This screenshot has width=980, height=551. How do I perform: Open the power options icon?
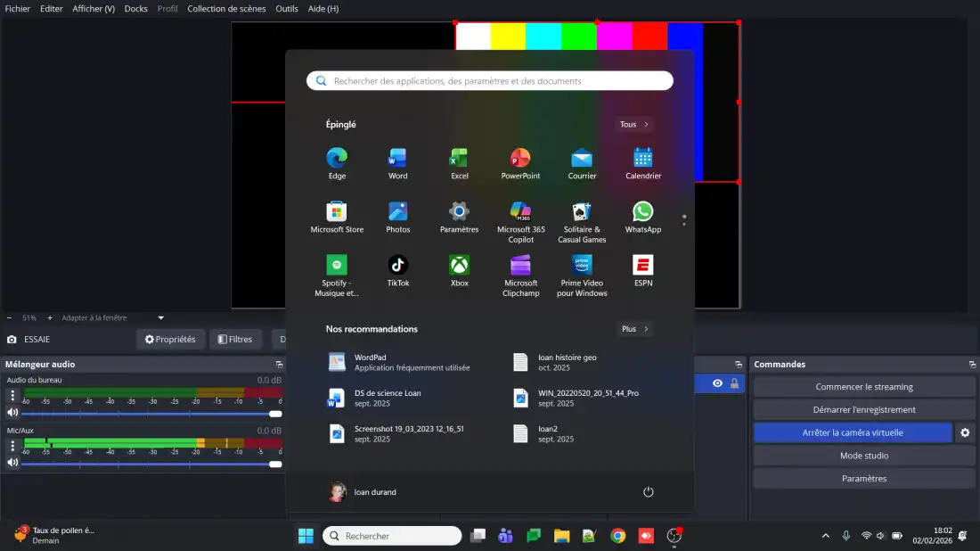tap(649, 492)
